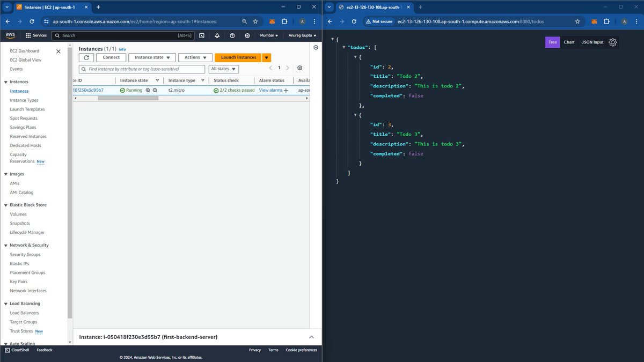
Task: Focus the Find Instance search field
Action: coord(142,69)
